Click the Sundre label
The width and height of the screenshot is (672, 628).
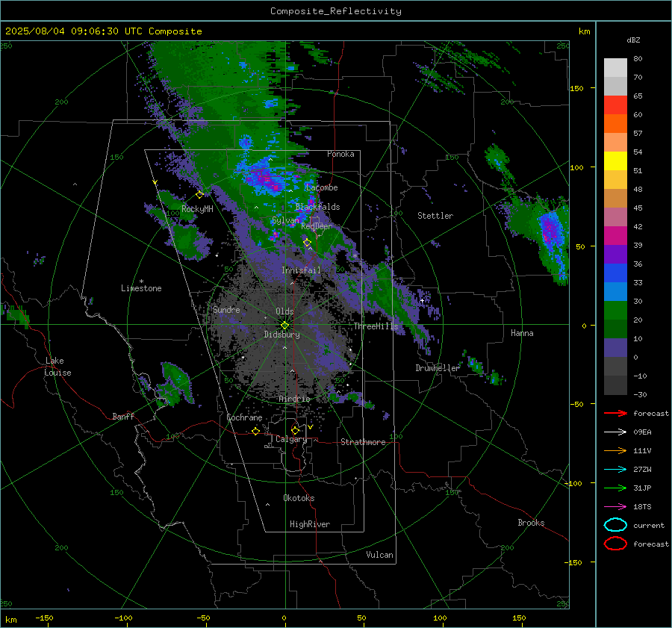coord(226,309)
